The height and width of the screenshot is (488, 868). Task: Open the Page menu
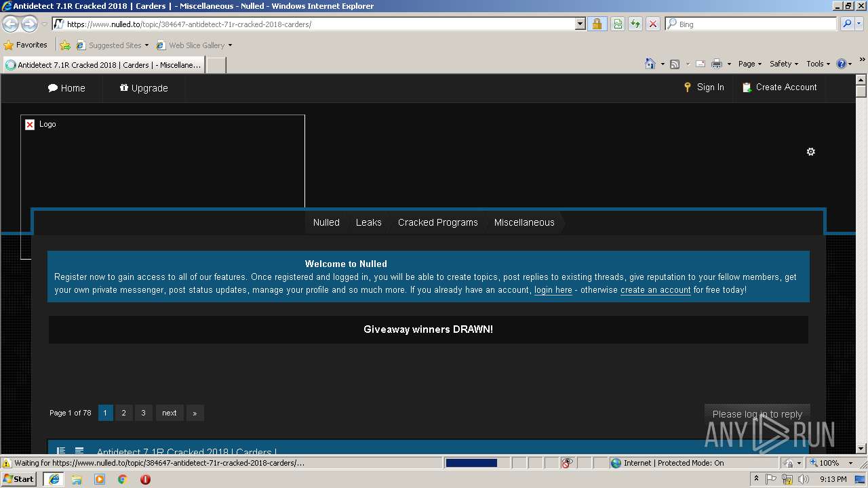tap(750, 64)
